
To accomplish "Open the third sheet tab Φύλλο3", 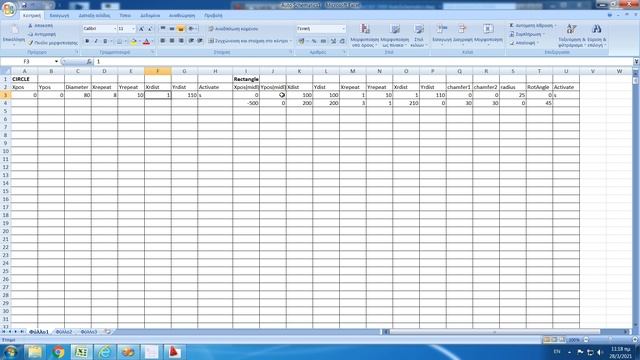I will click(89, 332).
